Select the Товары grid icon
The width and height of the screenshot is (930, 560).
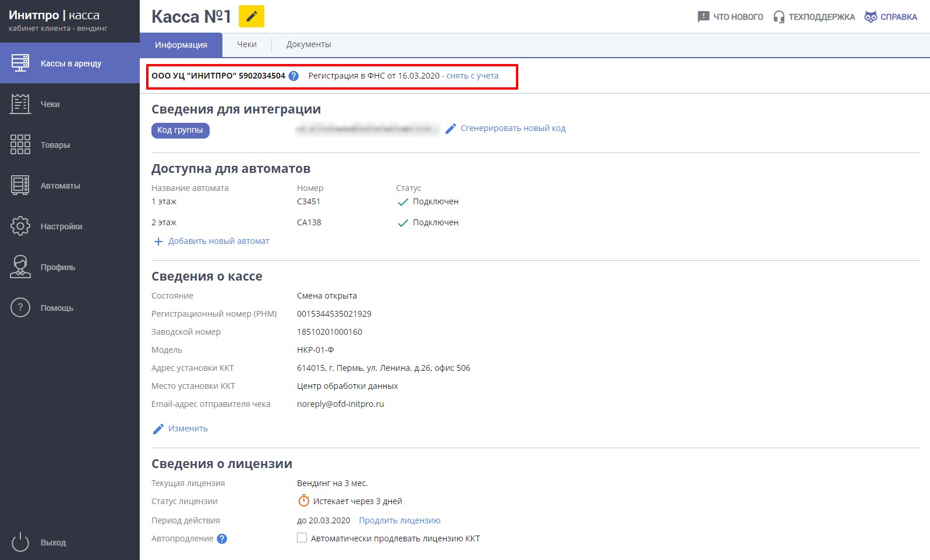point(20,144)
